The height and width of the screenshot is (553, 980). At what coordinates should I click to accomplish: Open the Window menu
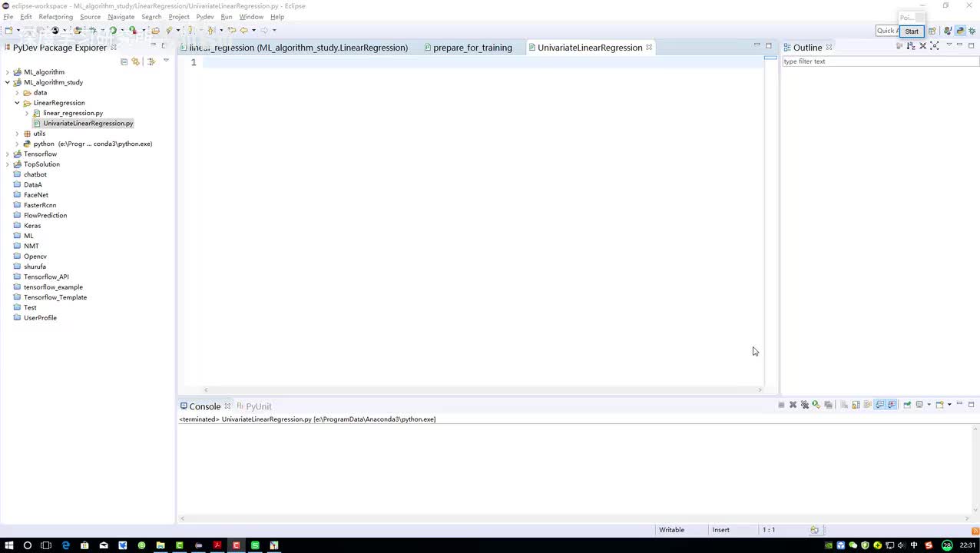(x=251, y=17)
